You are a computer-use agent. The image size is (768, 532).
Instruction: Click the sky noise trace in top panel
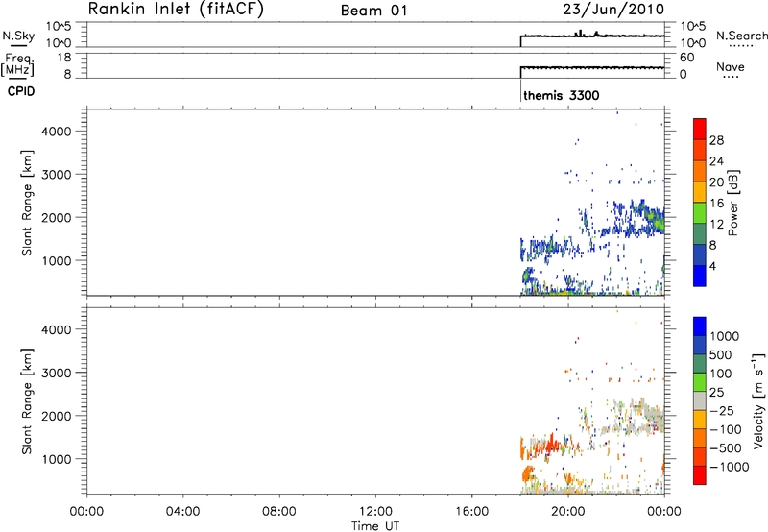[x=592, y=36]
